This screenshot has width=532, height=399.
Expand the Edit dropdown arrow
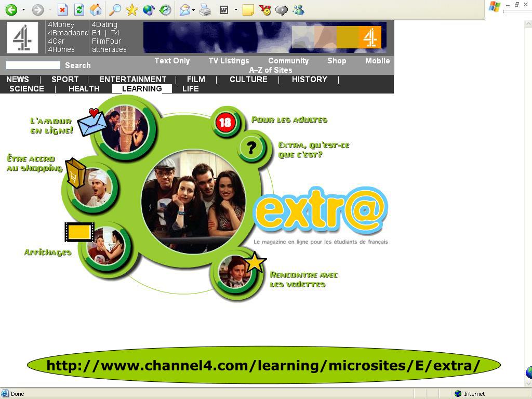pos(236,10)
